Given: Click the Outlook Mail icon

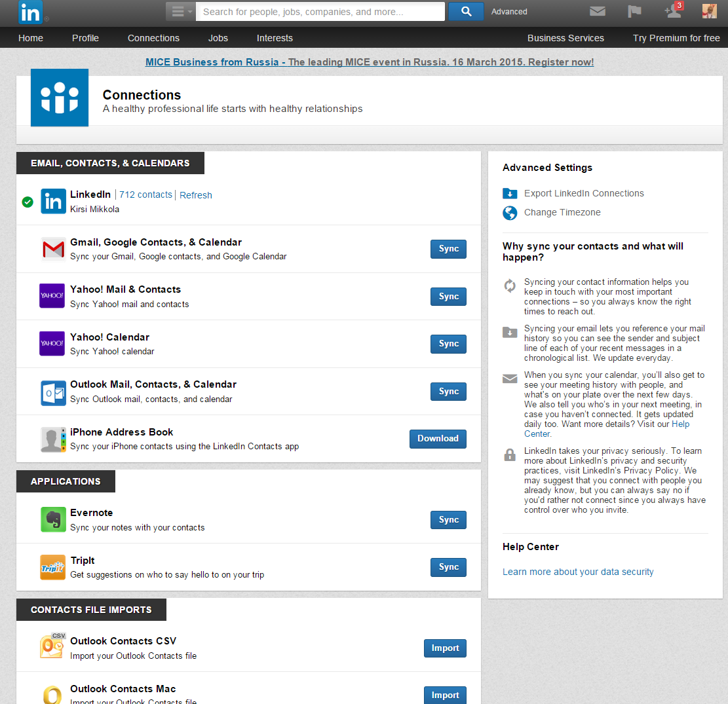Looking at the screenshot, I should pos(53,393).
